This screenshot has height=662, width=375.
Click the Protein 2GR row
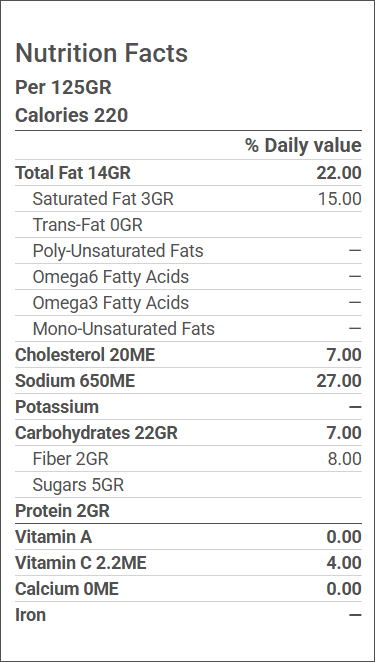pyautogui.click(x=188, y=511)
